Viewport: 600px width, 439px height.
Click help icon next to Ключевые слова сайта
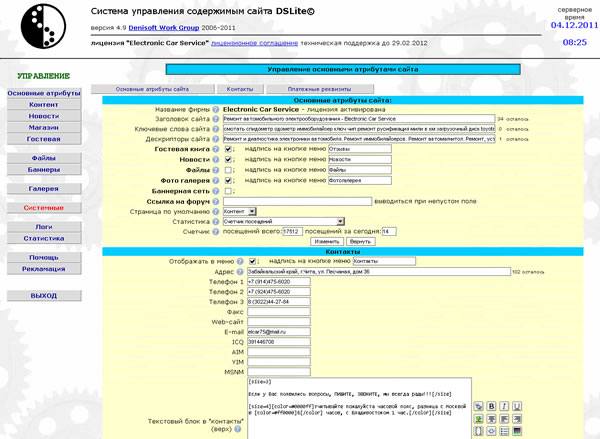click(x=216, y=129)
